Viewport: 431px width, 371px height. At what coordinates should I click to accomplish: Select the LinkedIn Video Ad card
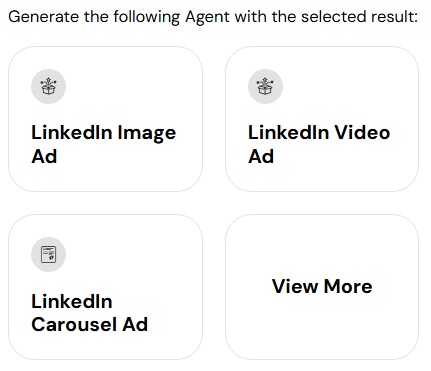pyautogui.click(x=322, y=119)
